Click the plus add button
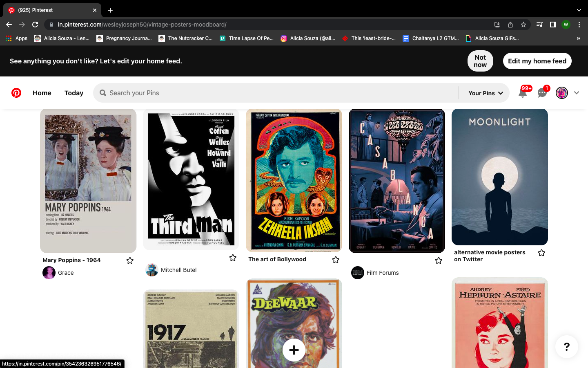This screenshot has height=368, width=588. click(x=294, y=350)
